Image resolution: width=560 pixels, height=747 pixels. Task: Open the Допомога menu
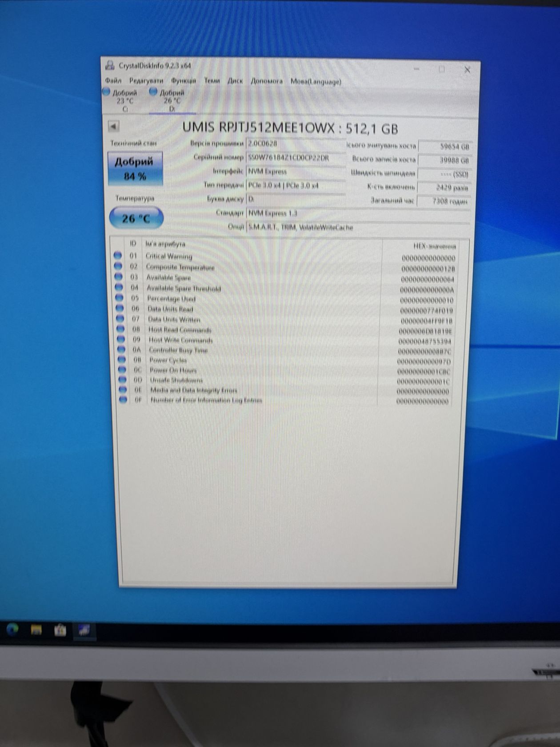(267, 81)
